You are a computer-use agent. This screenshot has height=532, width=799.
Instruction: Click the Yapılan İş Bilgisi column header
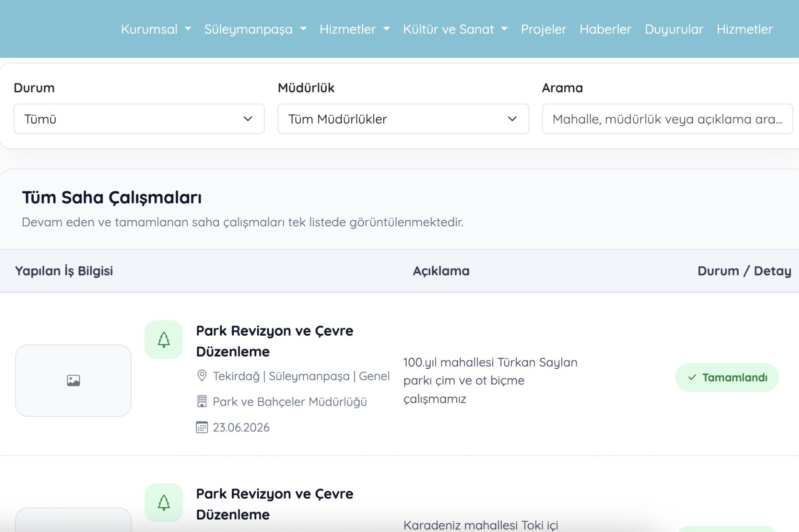(64, 271)
